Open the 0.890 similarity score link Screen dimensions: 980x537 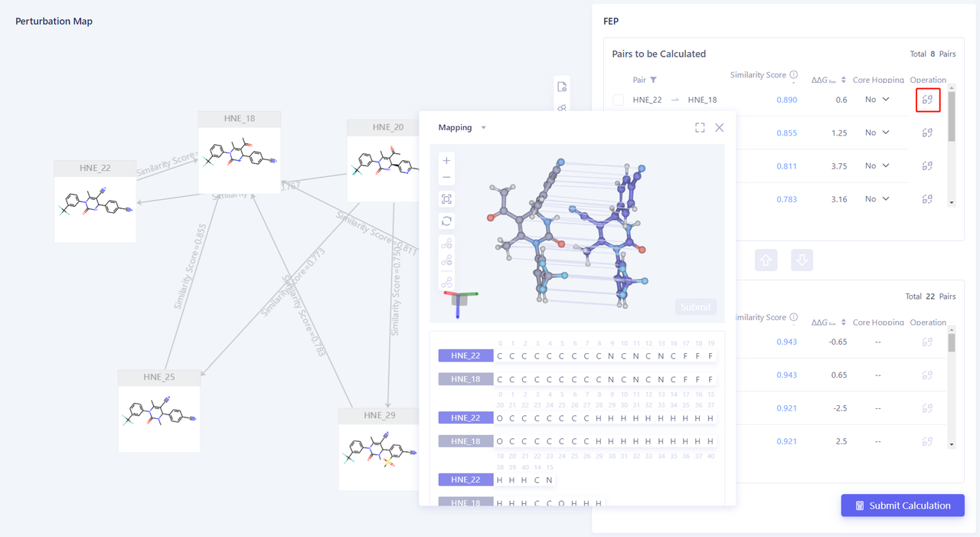pos(787,100)
